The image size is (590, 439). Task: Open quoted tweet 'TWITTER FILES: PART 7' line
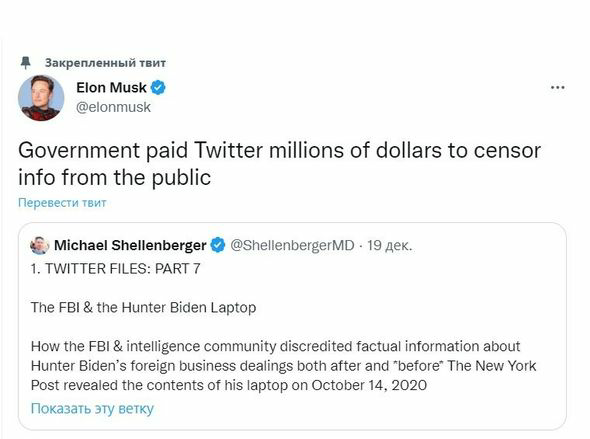[116, 269]
